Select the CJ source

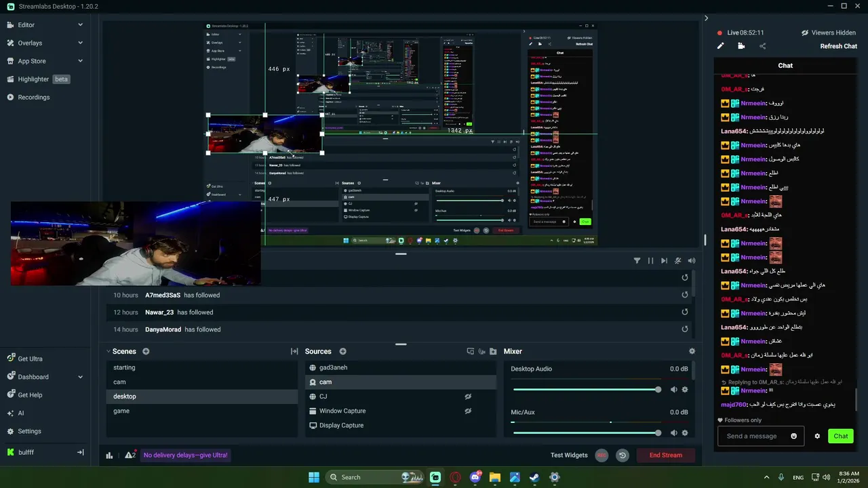(x=400, y=396)
